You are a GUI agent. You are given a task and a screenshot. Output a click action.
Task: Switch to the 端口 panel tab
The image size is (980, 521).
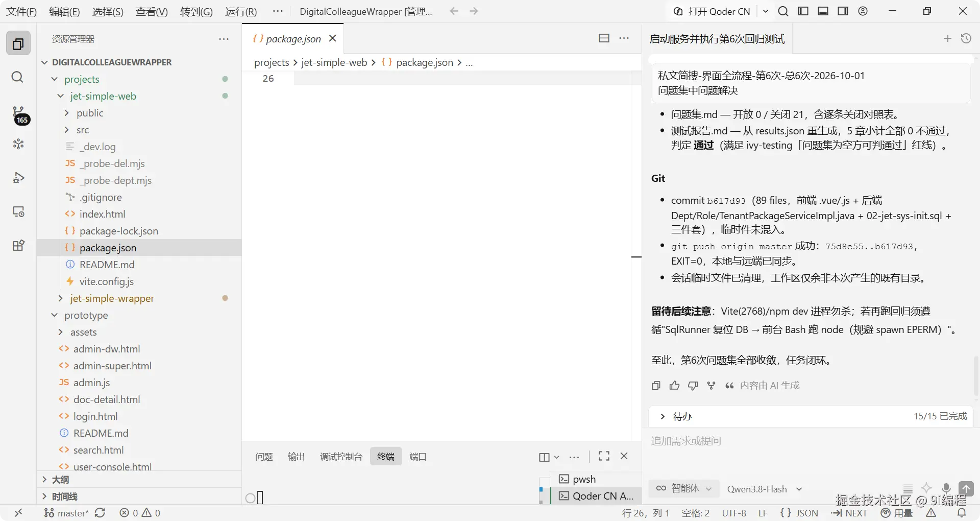418,456
